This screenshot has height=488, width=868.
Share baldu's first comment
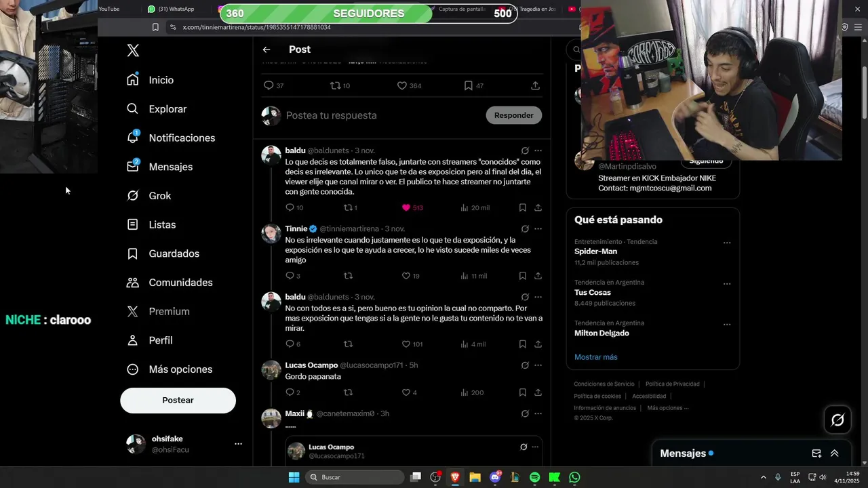pos(538,207)
